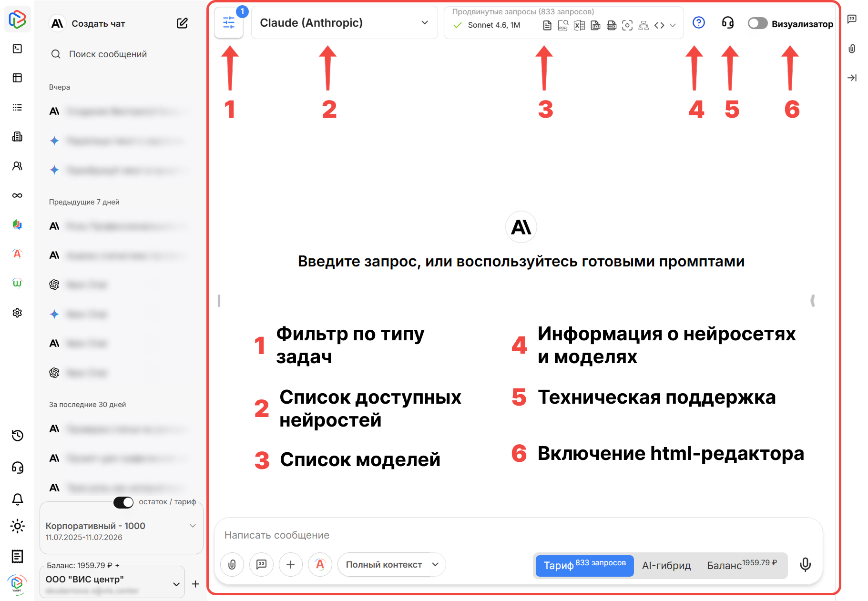
Task: Enable the Визуализатор toggle
Action: pyautogui.click(x=757, y=23)
